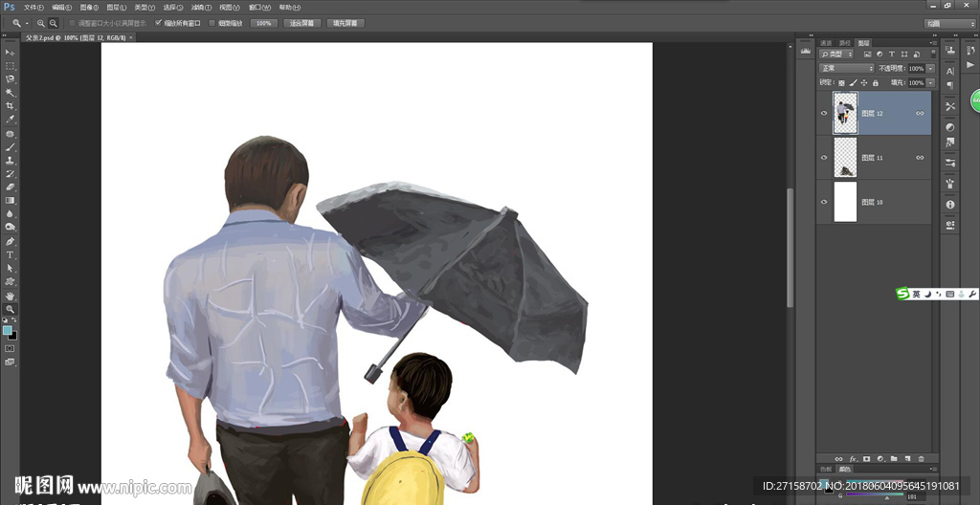Image resolution: width=980 pixels, height=505 pixels.
Task: Enable the 细微缩放 checkbox
Action: coord(212,23)
